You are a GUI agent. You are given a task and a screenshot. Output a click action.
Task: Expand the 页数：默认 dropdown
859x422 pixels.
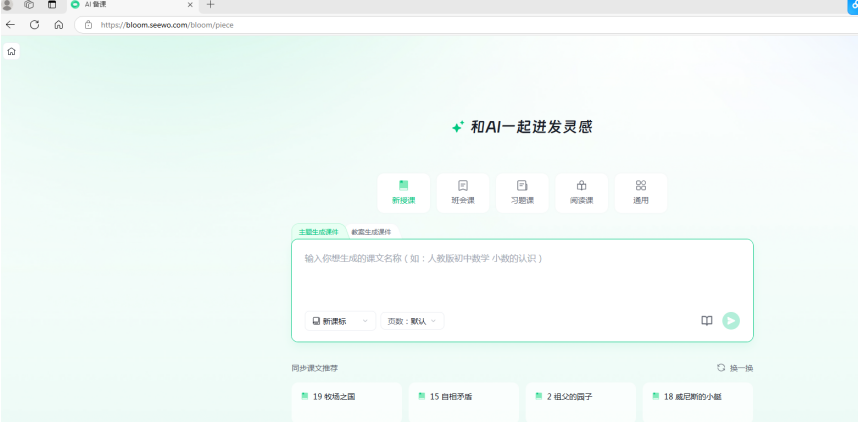pos(411,321)
